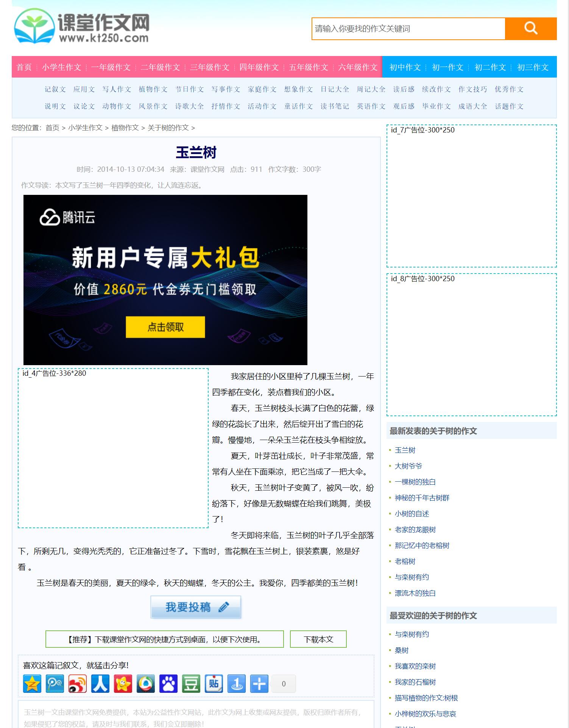The width and height of the screenshot is (569, 728).
Task: Go to 三年级作文 menu item
Action: coord(210,67)
